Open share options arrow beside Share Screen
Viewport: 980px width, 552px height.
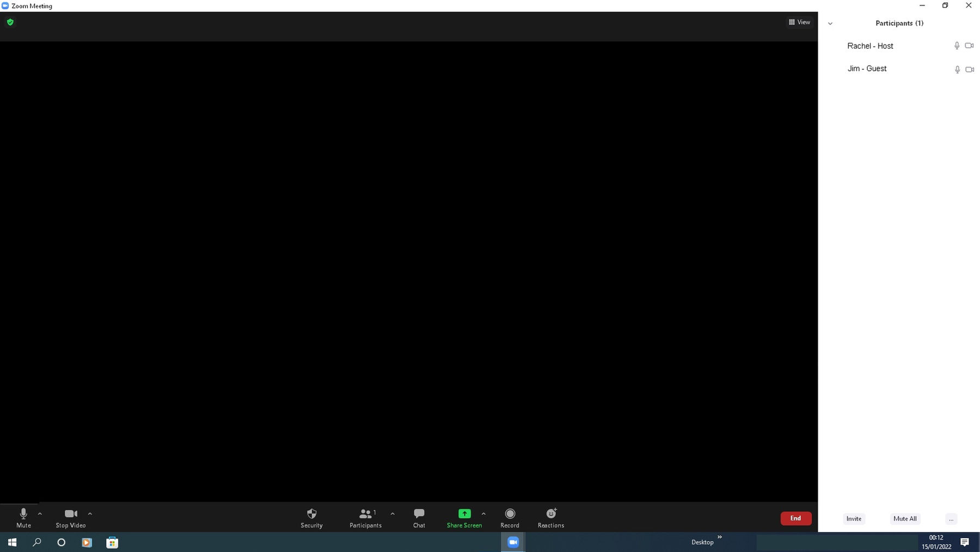(x=483, y=514)
